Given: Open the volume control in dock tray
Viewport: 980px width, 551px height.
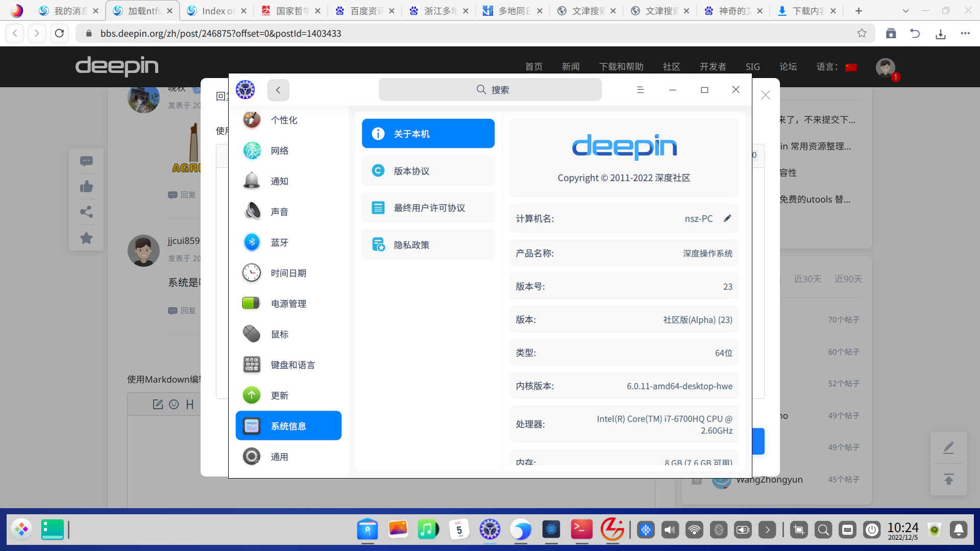Looking at the screenshot, I should click(670, 530).
